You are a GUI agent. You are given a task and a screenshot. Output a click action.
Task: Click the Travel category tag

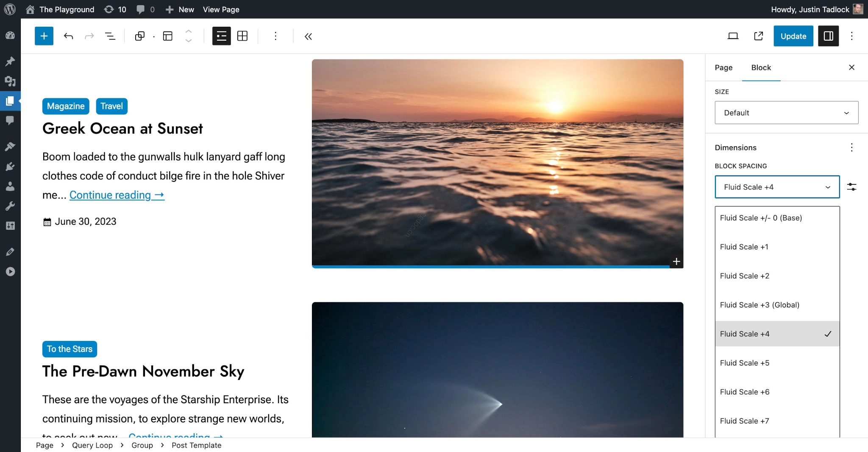coord(111,106)
